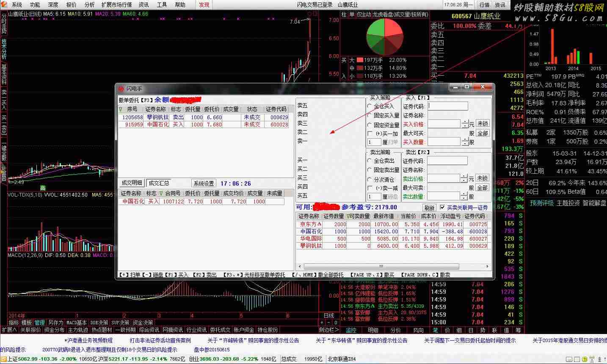Click down arrow of 买入数量 stepper
This screenshot has height=364, width=607.
click(x=465, y=144)
